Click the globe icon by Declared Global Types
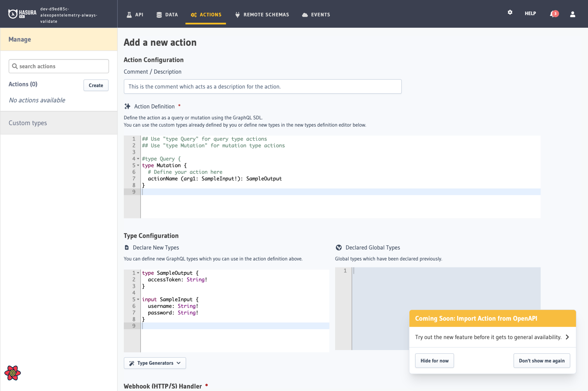 coord(338,247)
